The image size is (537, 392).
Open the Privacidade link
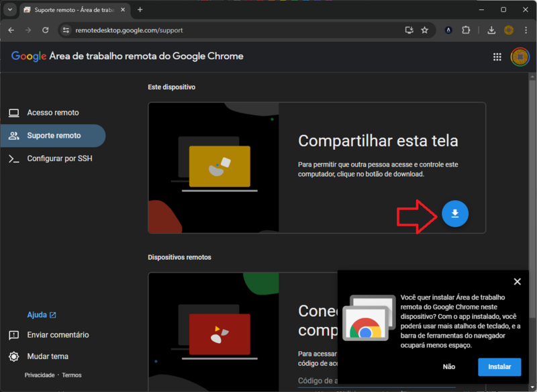click(40, 375)
